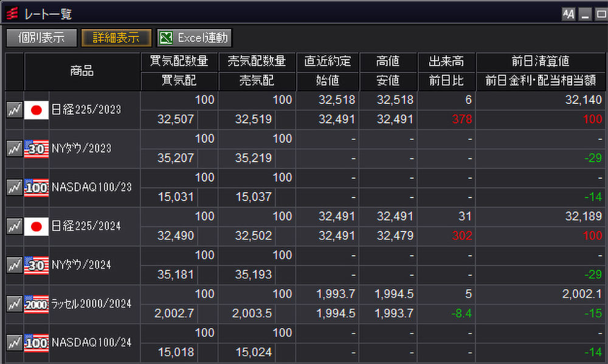608x364 pixels.
Task: Click the US flag 100 icon for NASDAQ100/23
Action: click(36, 188)
